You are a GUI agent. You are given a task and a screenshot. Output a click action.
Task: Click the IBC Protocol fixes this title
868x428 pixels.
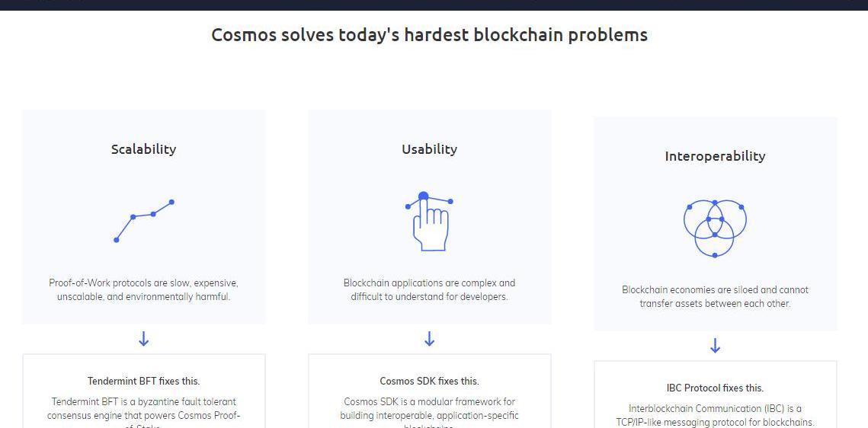[715, 388]
